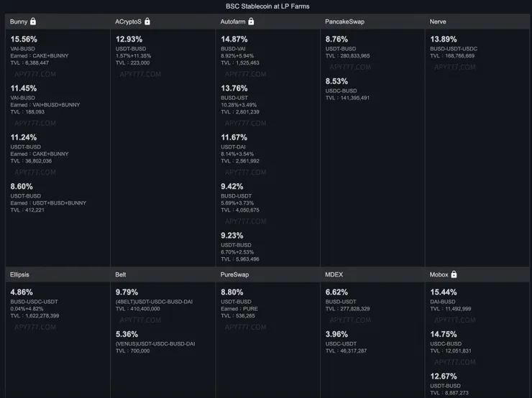Screen dimensions: 532x398
Task: Click the lock icon next to Mobox
Action: 454,274
